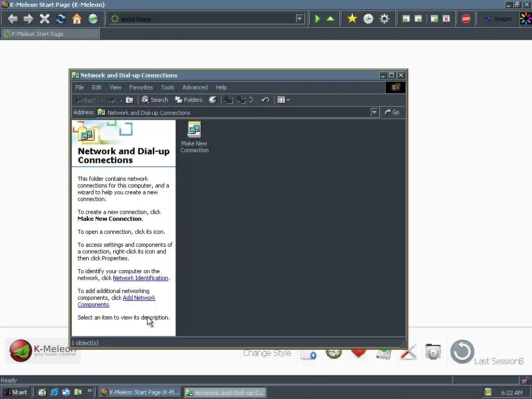Open the Make New Connection icon
Image resolution: width=532 pixels, height=399 pixels.
tap(194, 137)
